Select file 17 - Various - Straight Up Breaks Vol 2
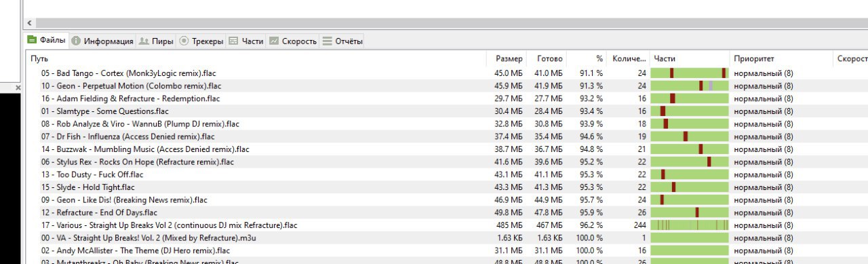 169,225
